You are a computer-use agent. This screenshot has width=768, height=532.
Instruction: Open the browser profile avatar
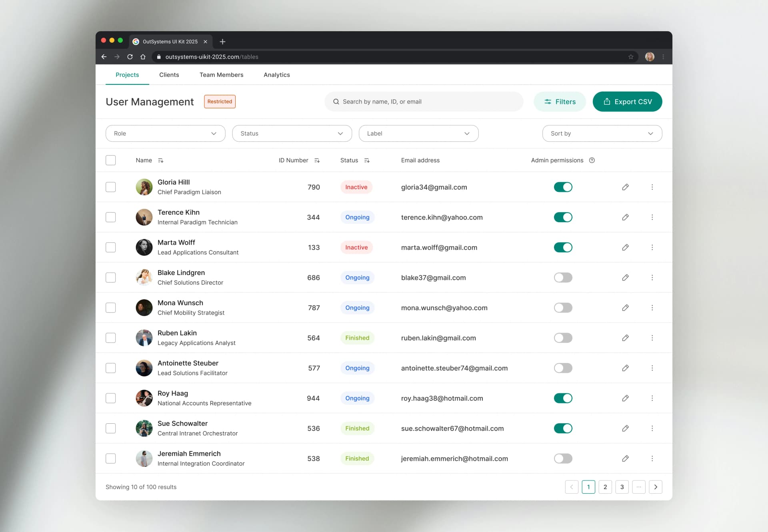(x=650, y=57)
